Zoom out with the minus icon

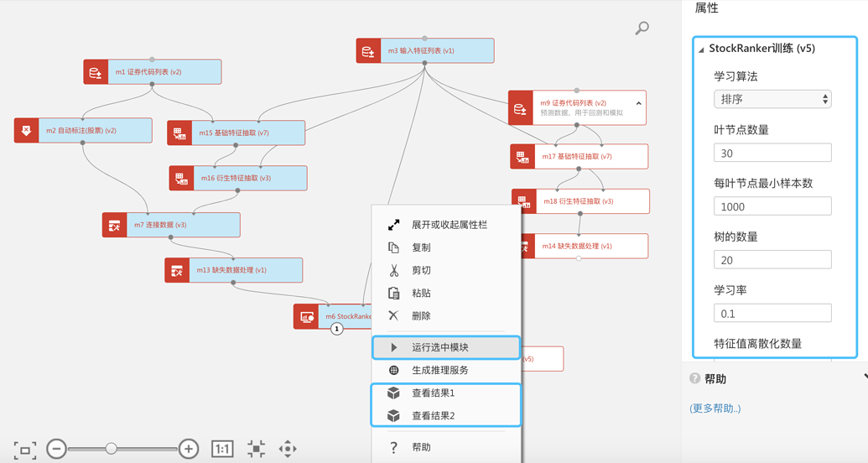(x=56, y=449)
